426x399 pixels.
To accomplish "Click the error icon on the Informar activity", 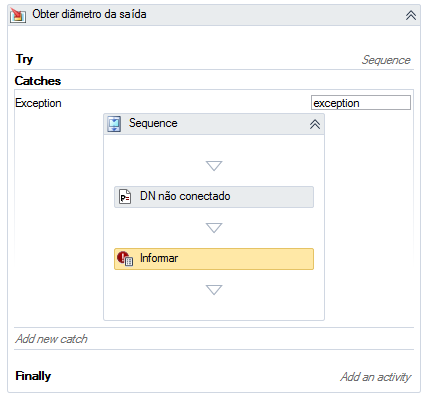I will [x=125, y=259].
